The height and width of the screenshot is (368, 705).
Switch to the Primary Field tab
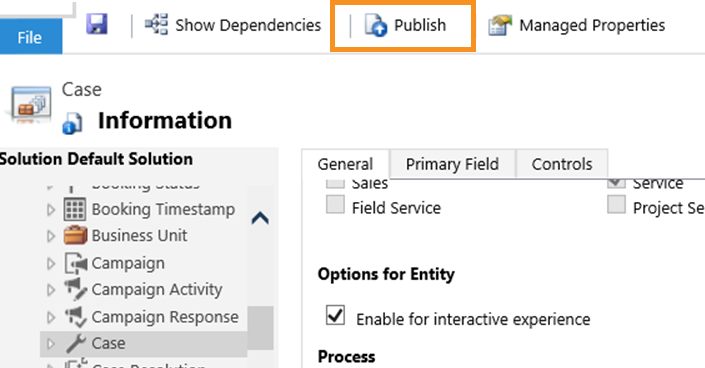(452, 164)
